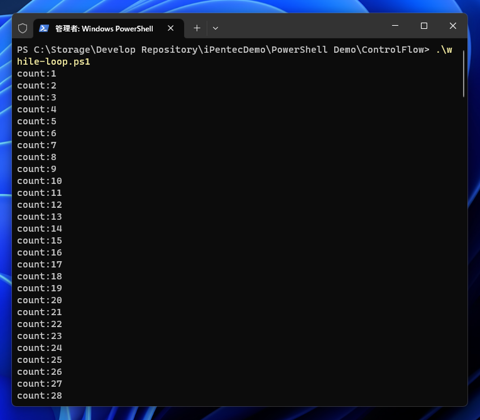Close the terminal window
The width and height of the screenshot is (480, 420).
[x=453, y=26]
